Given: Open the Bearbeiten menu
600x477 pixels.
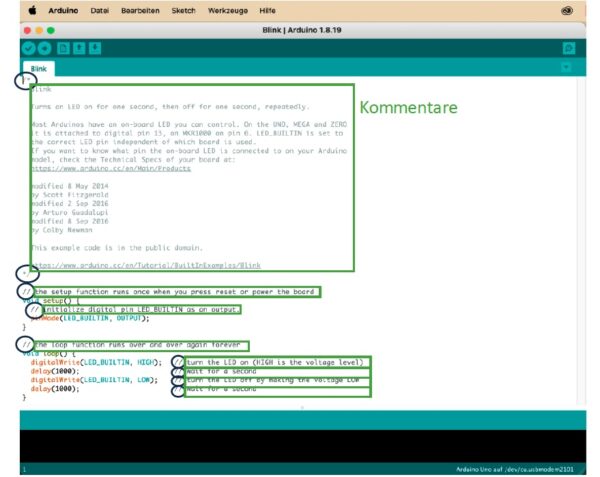Looking at the screenshot, I should pos(138,10).
